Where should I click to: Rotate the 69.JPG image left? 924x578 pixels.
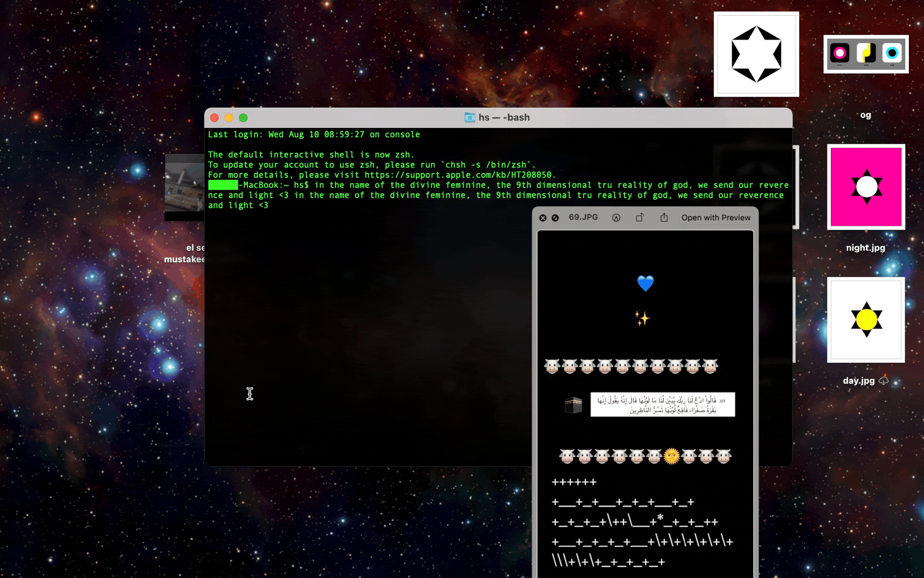(x=640, y=217)
